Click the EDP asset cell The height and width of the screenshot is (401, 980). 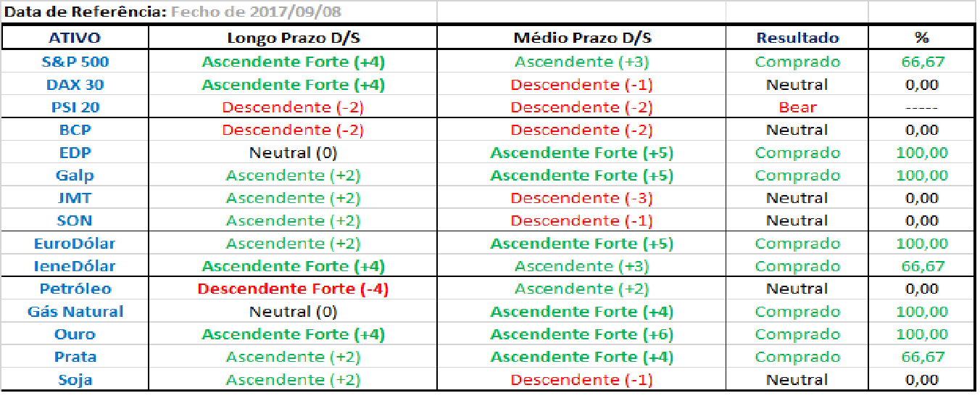pyautogui.click(x=75, y=153)
